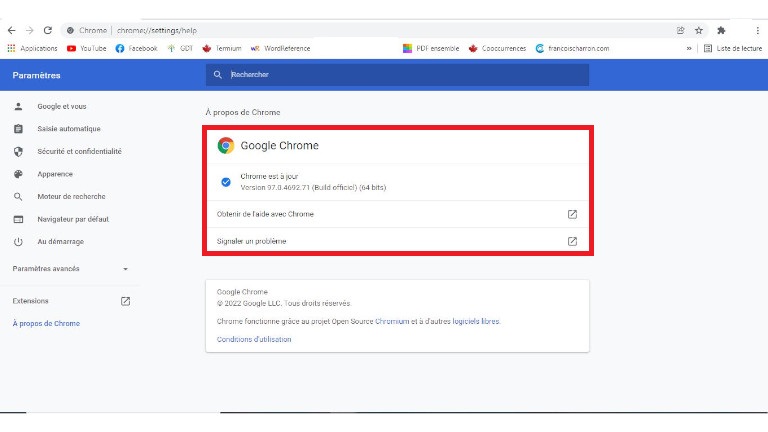Click the blue checkmark update status icon
Image resolution: width=768 pixels, height=432 pixels.
(226, 182)
